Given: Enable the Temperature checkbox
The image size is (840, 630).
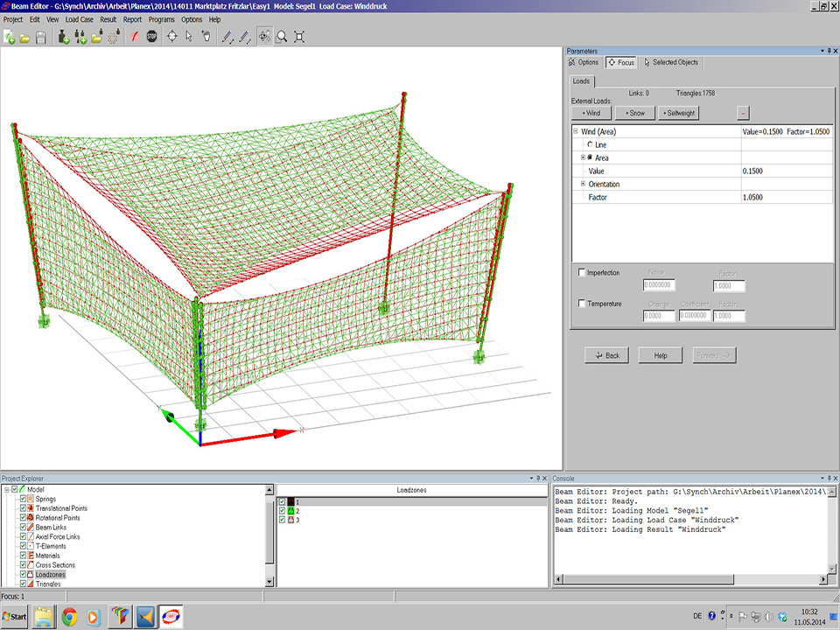Looking at the screenshot, I should 583,304.
